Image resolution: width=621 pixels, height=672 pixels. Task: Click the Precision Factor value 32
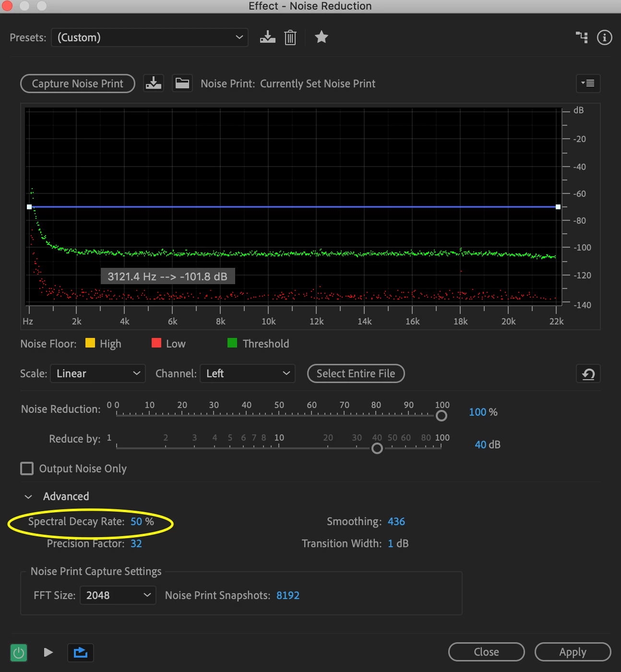tap(136, 543)
